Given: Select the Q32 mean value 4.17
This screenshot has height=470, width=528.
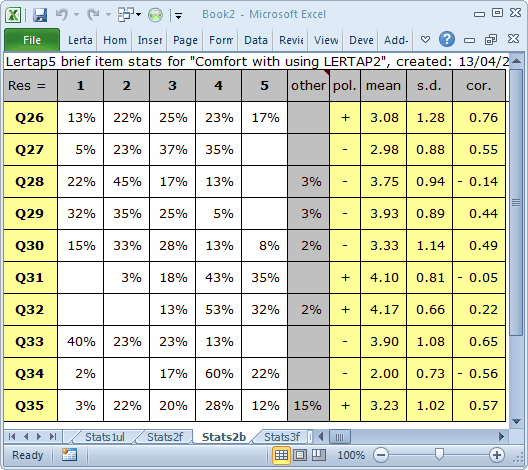Looking at the screenshot, I should [383, 310].
